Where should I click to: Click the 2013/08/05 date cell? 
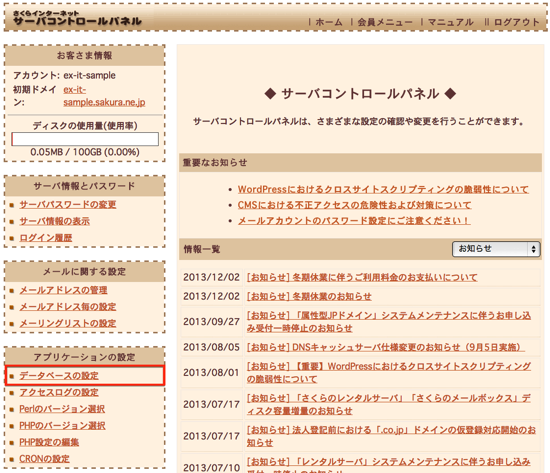(x=211, y=347)
